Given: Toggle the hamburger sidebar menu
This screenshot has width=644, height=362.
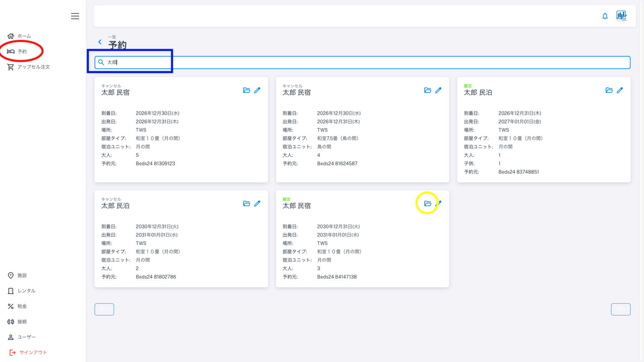Looking at the screenshot, I should tap(75, 16).
